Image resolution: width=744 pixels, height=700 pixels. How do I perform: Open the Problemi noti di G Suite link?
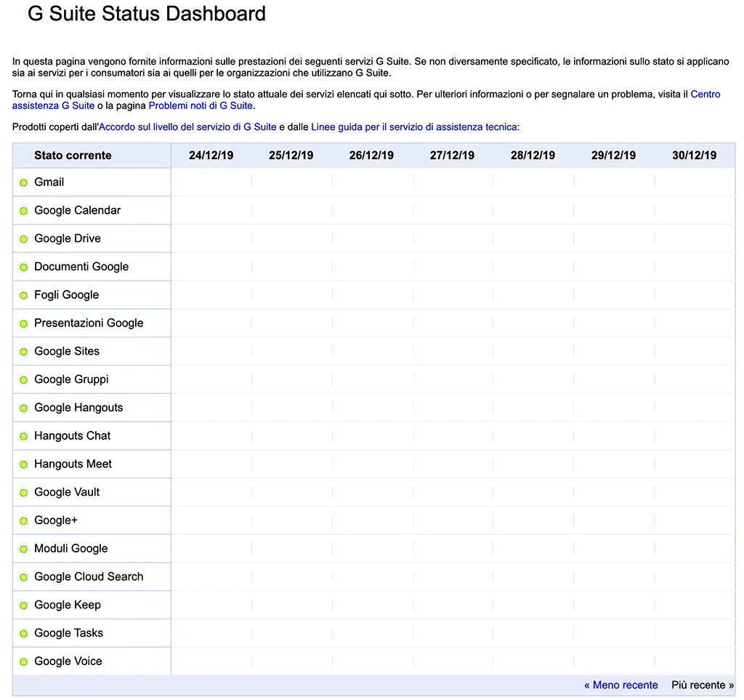point(201,105)
